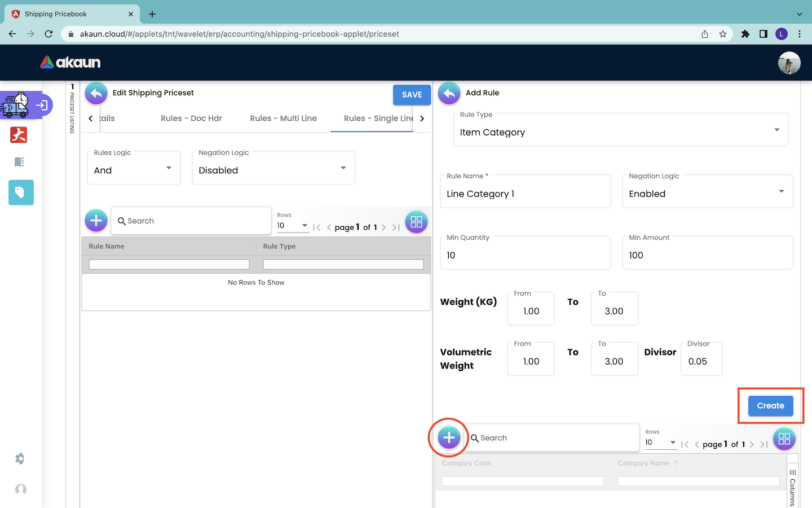This screenshot has height=508, width=812.
Task: Select the price tag icon in sidebar
Action: (x=21, y=192)
